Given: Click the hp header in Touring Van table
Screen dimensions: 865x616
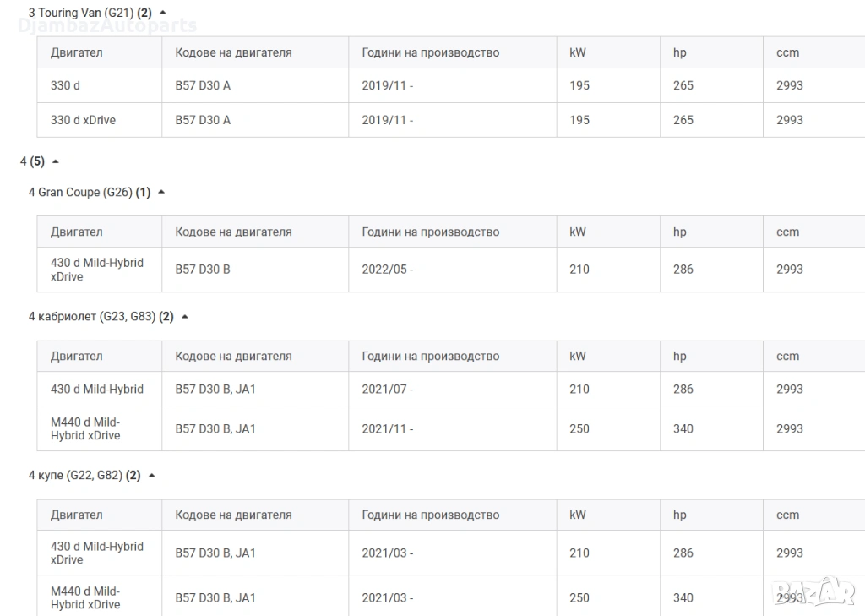Looking at the screenshot, I should (680, 52).
